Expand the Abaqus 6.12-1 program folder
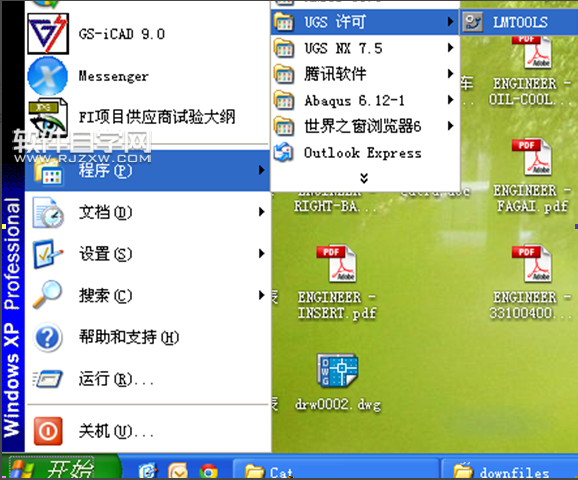578x480 pixels. [x=365, y=100]
